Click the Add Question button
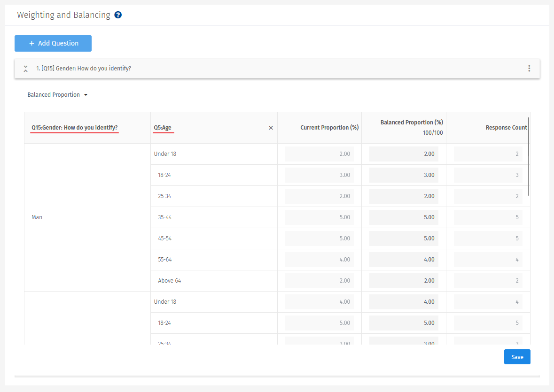The height and width of the screenshot is (392, 554). [x=53, y=43]
